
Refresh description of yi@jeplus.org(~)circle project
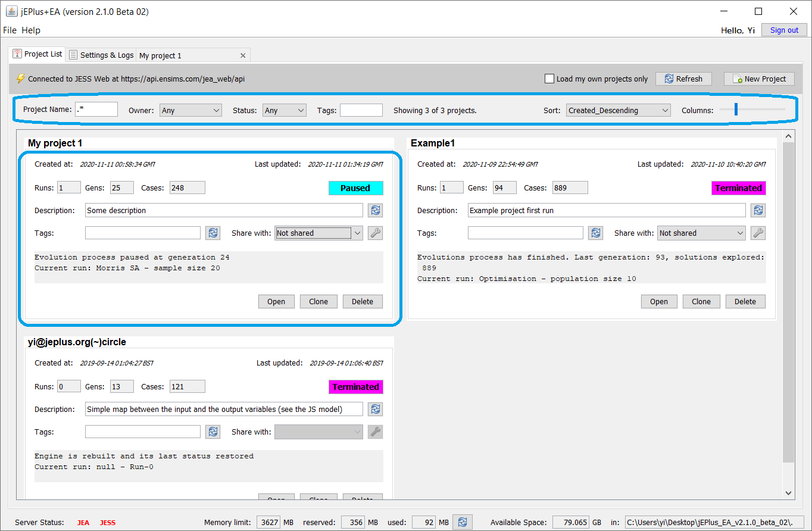[375, 409]
